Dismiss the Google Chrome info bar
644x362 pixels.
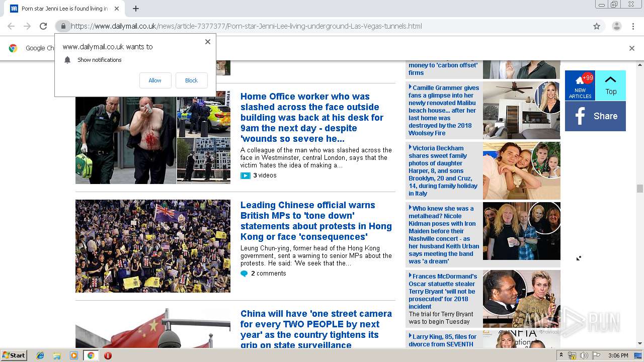[x=632, y=48]
